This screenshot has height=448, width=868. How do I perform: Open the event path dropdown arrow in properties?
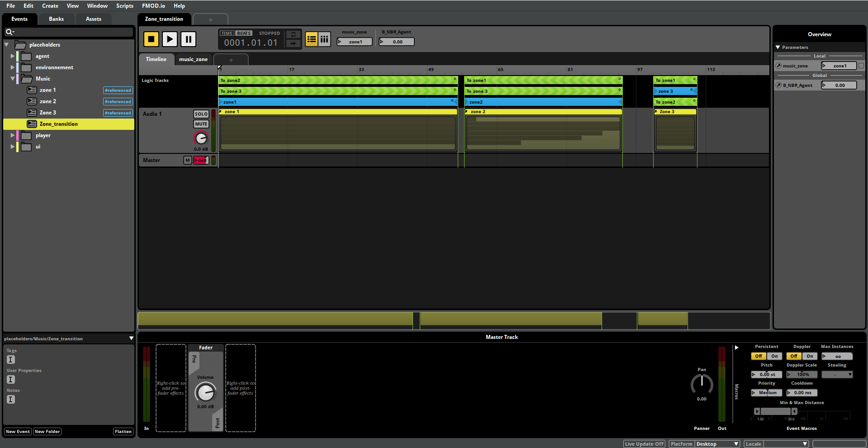131,338
